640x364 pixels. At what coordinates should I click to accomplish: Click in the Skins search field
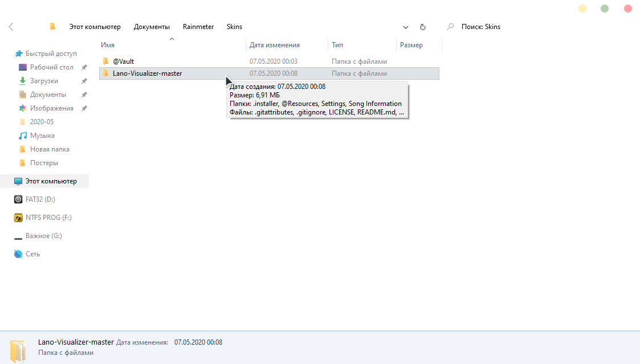(513, 27)
